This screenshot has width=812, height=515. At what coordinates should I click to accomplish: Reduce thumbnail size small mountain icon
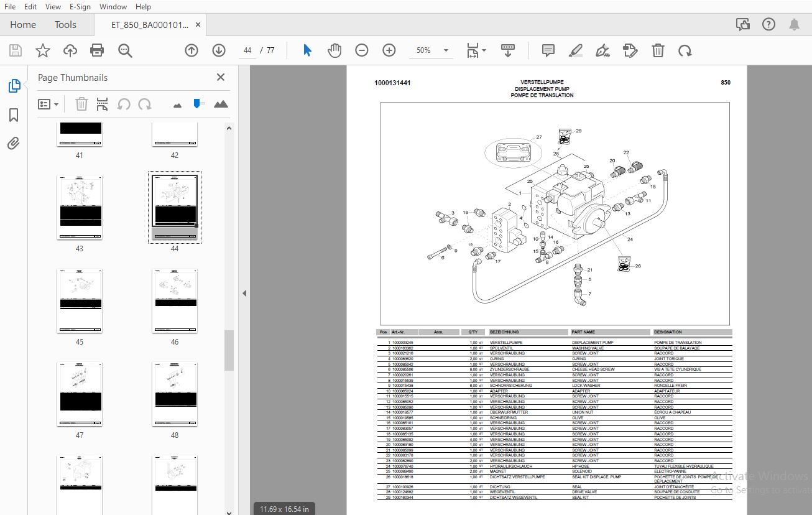point(177,105)
